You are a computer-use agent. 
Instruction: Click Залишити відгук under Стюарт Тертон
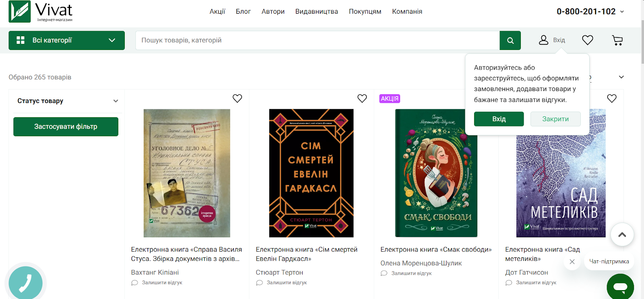287,283
